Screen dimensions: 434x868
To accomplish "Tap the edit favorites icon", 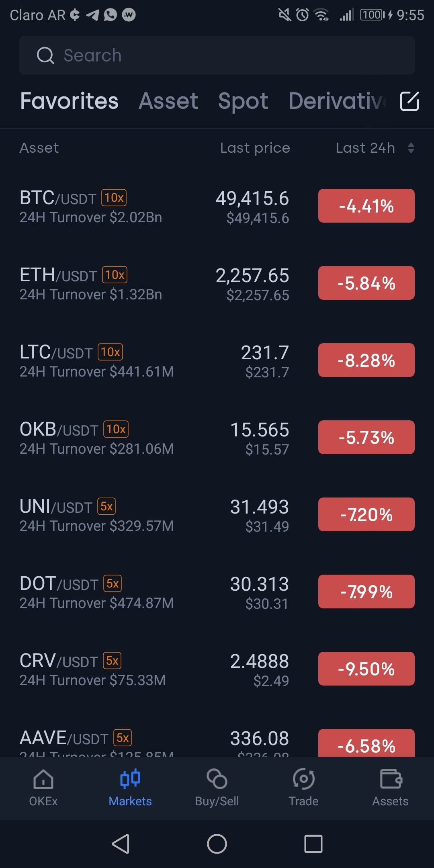I will click(x=409, y=101).
